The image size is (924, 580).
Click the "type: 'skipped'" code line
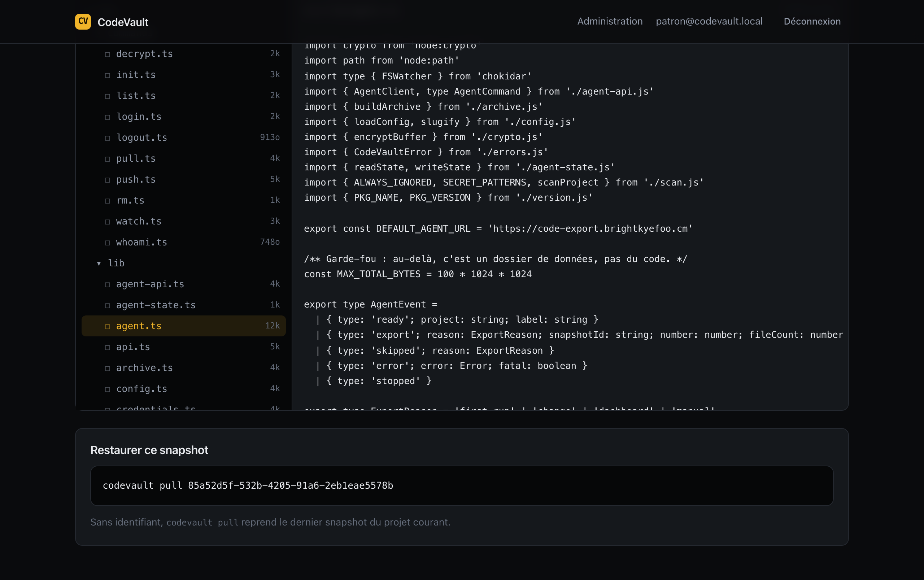coord(435,350)
